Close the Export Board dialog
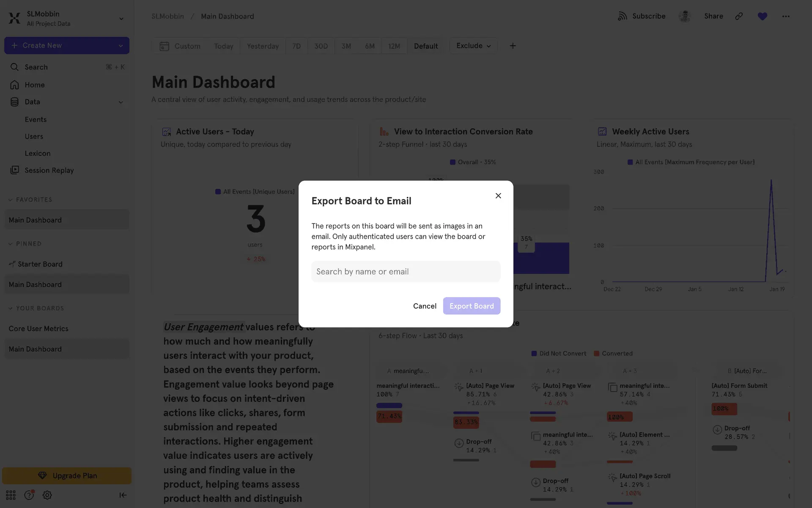 point(498,196)
